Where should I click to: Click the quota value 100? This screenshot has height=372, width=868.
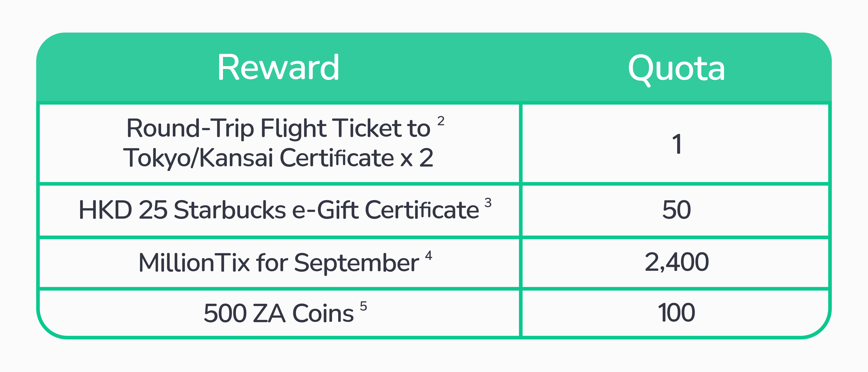point(677,313)
